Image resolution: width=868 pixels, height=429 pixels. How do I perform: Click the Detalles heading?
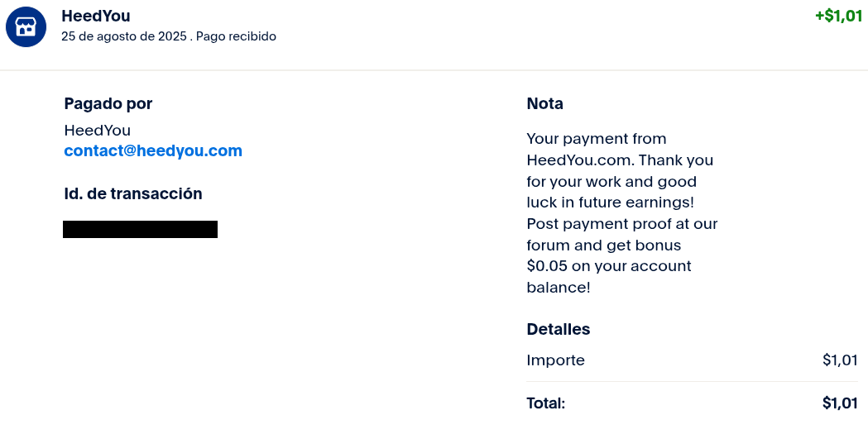(x=558, y=330)
